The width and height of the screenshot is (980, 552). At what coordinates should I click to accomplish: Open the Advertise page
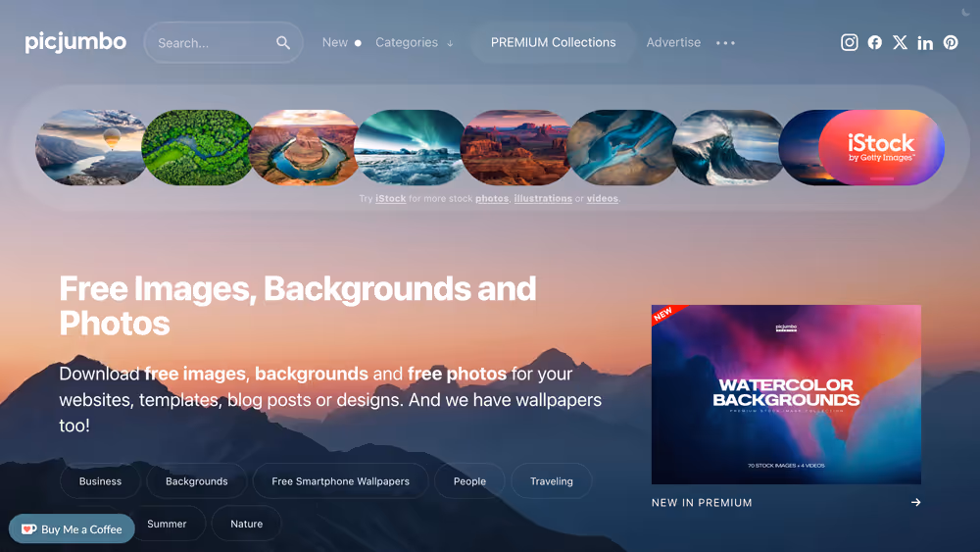[x=673, y=42]
